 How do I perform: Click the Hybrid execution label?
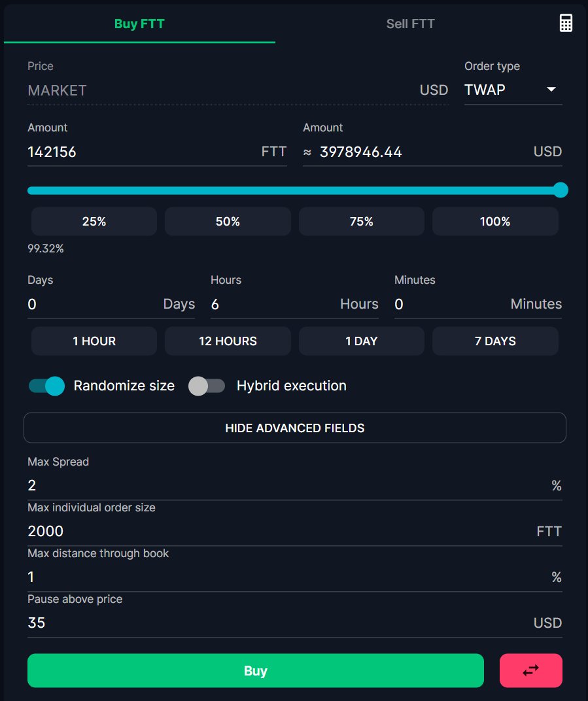(292, 386)
